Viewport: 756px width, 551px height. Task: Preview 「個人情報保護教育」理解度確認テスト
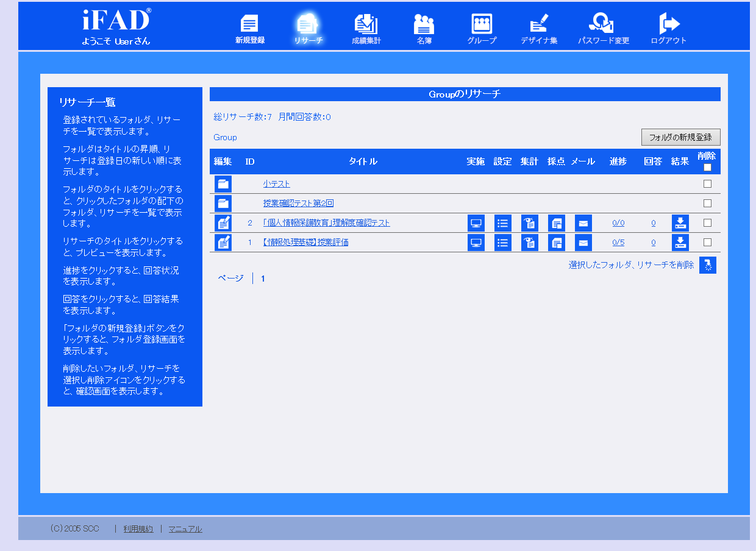click(x=327, y=223)
